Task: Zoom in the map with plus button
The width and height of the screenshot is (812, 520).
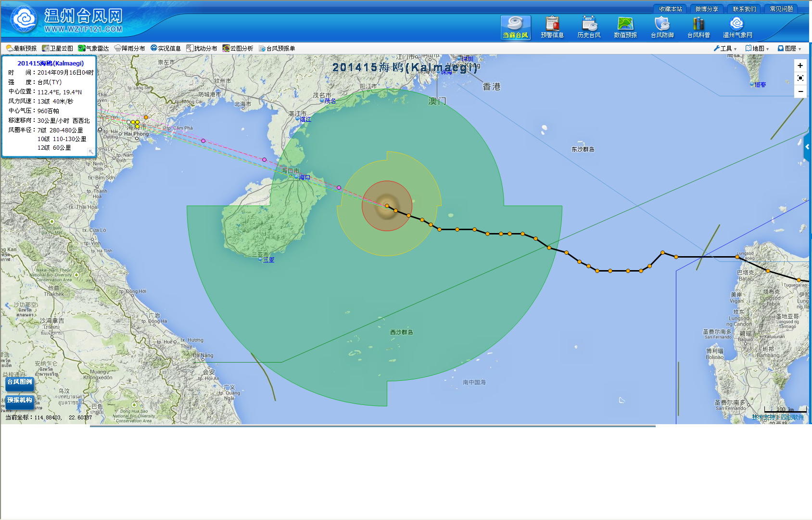Action: coord(800,66)
